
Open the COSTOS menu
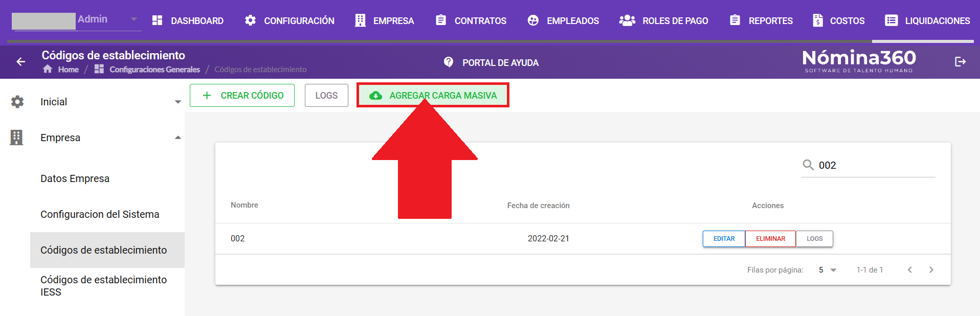(839, 20)
